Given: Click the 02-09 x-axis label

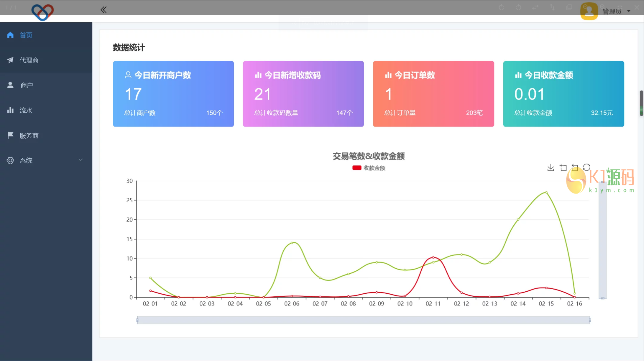Looking at the screenshot, I should (x=377, y=303).
